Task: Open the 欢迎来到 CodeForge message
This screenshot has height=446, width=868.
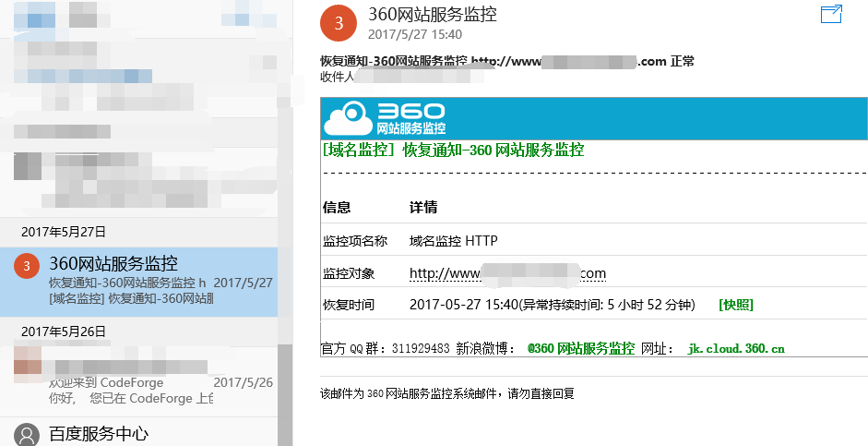Action: [x=138, y=381]
